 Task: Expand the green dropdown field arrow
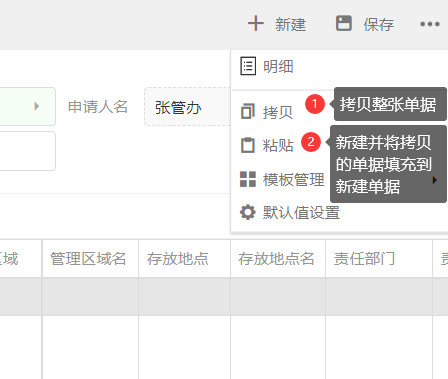37,106
